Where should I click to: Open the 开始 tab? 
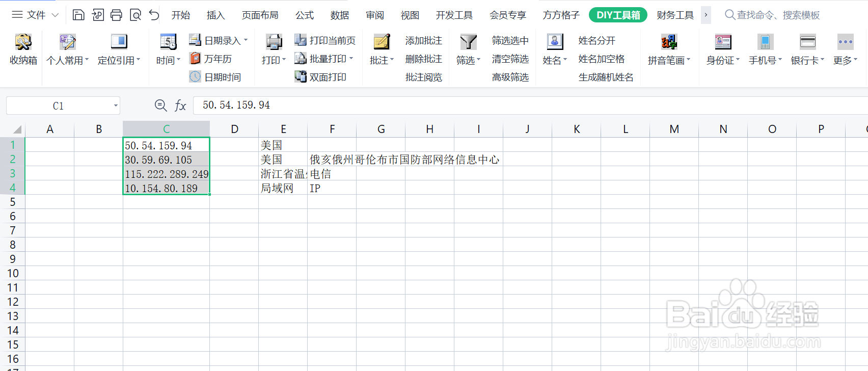181,15
